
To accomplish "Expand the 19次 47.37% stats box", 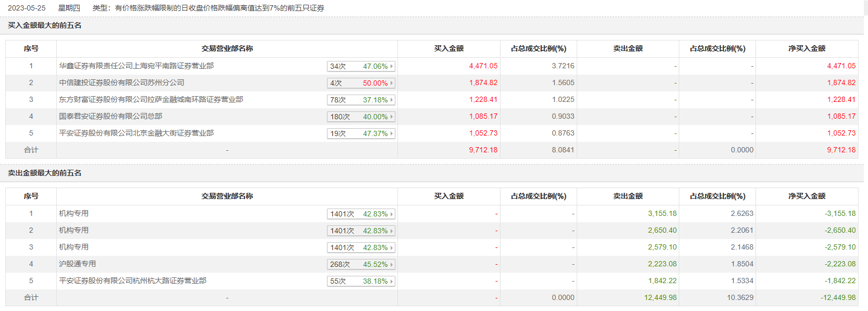I will tap(361, 133).
